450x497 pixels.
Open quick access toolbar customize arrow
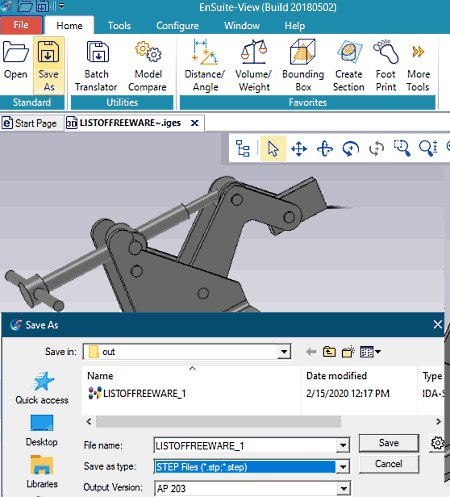click(61, 6)
